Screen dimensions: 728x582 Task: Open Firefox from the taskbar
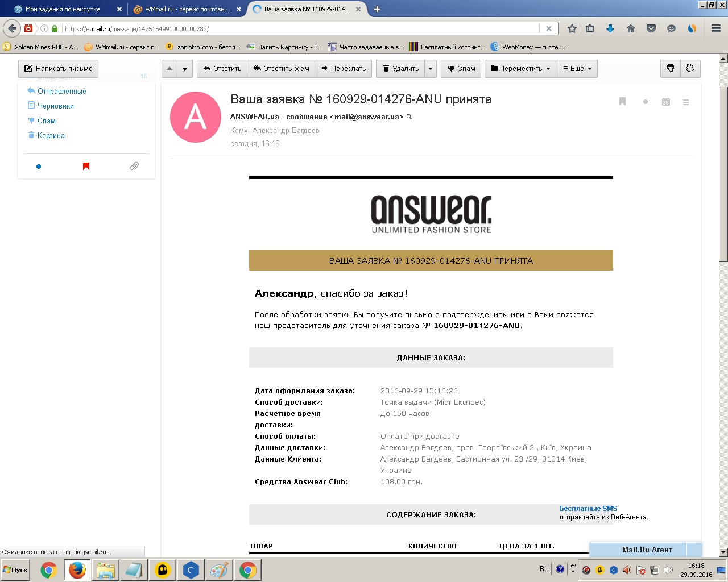(77, 570)
